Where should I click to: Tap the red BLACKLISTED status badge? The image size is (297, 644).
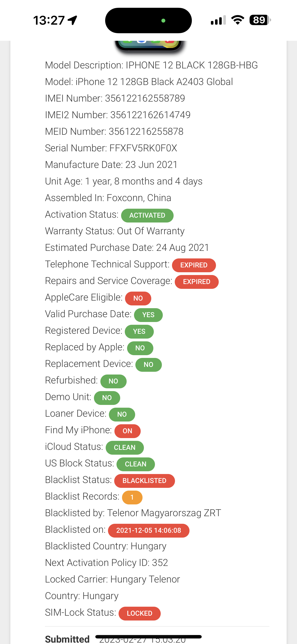pos(144,480)
